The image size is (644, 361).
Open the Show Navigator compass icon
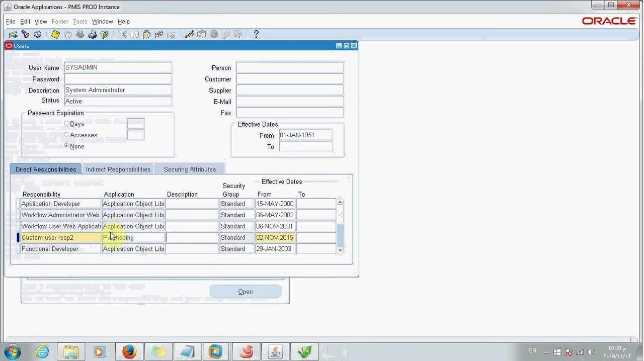click(38, 34)
